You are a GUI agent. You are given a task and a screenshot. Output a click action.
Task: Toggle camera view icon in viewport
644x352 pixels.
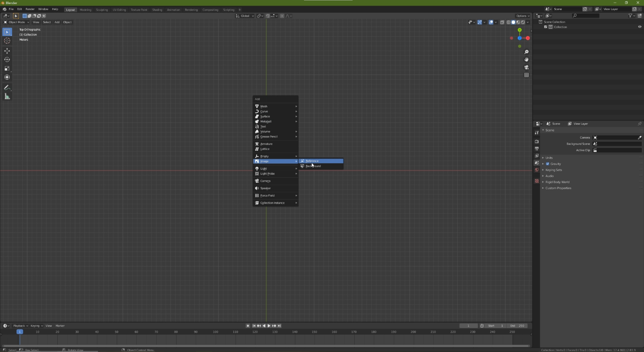coord(526,67)
